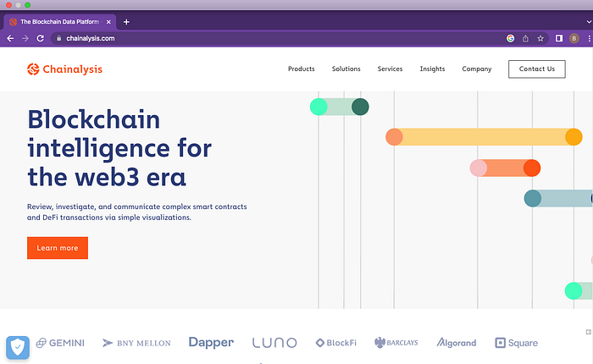Click the BNY Mellon logo
The height and width of the screenshot is (364, 593).
(136, 343)
